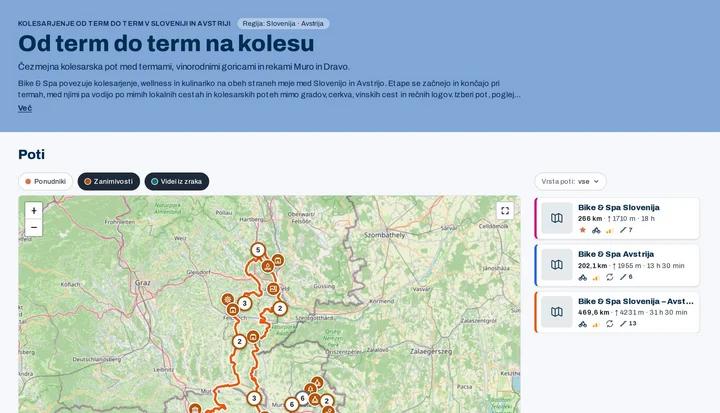Open the Bike & Spa Slovenija route title
This screenshot has height=413, width=720.
pos(619,208)
